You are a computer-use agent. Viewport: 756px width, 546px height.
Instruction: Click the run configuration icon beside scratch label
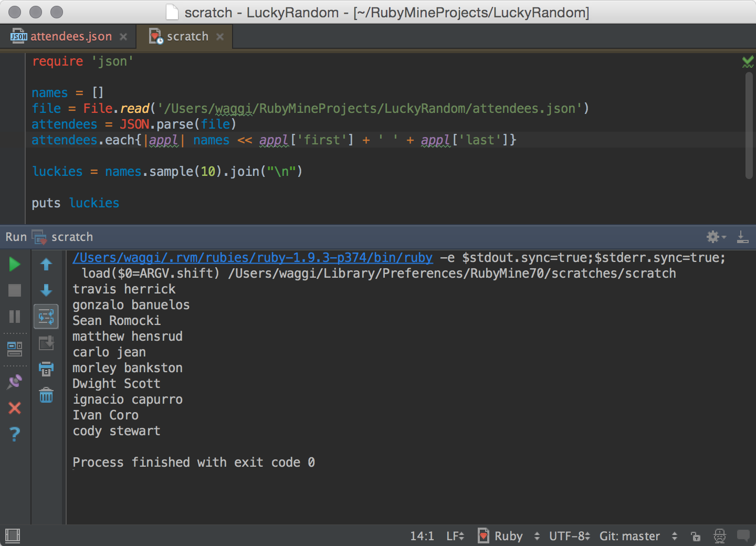tap(39, 237)
